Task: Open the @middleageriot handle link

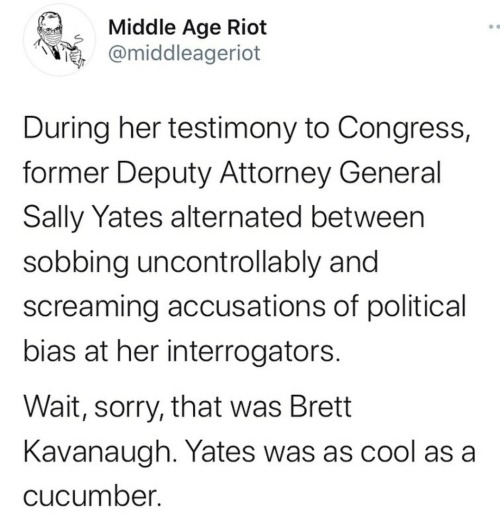Action: coord(184,53)
